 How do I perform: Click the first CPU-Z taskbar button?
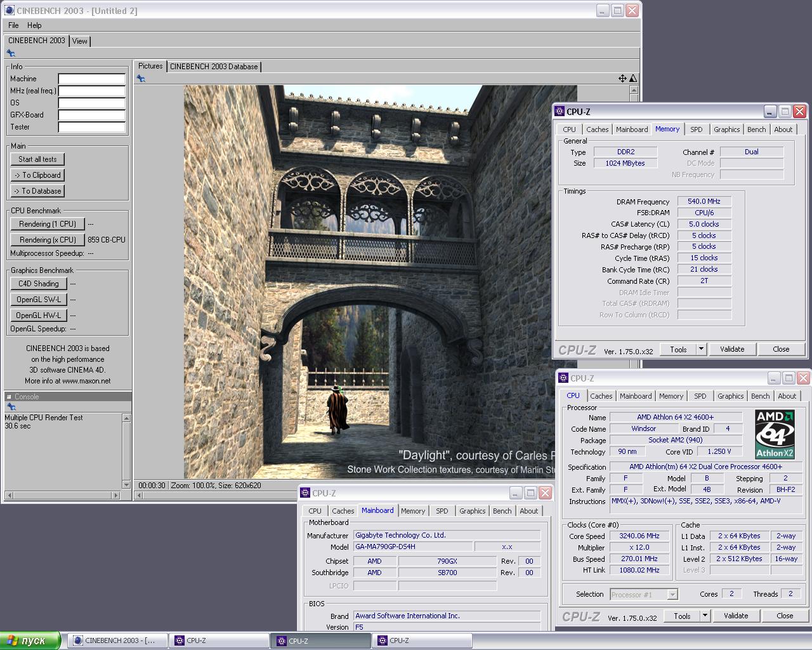[219, 640]
